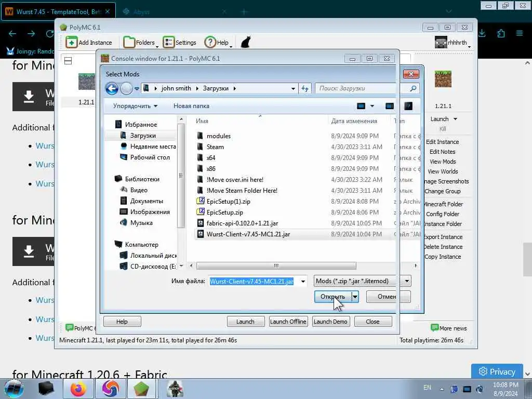
Task: Click the Имя файла filename field
Action: pos(254,281)
